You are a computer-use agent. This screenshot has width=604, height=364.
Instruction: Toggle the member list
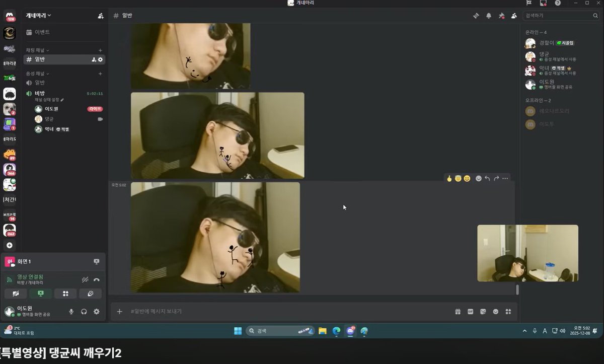513,16
